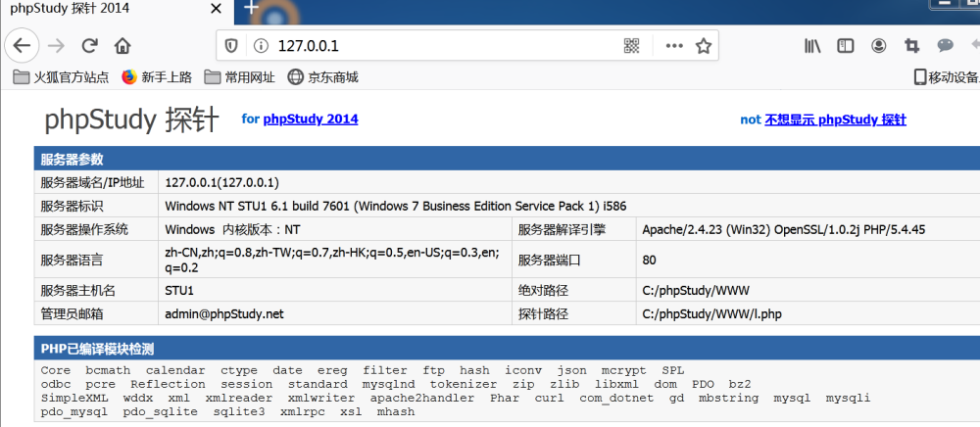Open the 火狐官方站点 bookmarks folder
Screen dimensions: 980x427
click(x=61, y=77)
